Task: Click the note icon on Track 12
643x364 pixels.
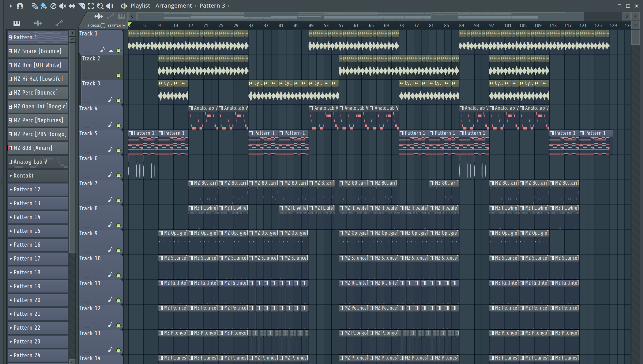Action: 110,325
